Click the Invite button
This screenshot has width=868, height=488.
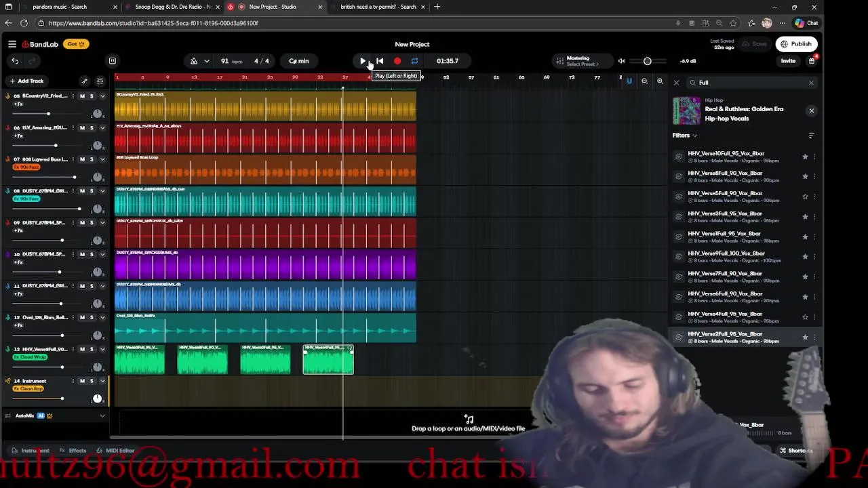coord(788,61)
